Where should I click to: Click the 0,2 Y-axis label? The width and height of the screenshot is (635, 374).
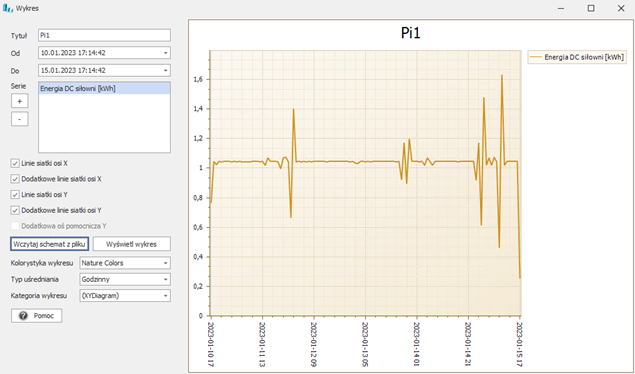pyautogui.click(x=198, y=287)
